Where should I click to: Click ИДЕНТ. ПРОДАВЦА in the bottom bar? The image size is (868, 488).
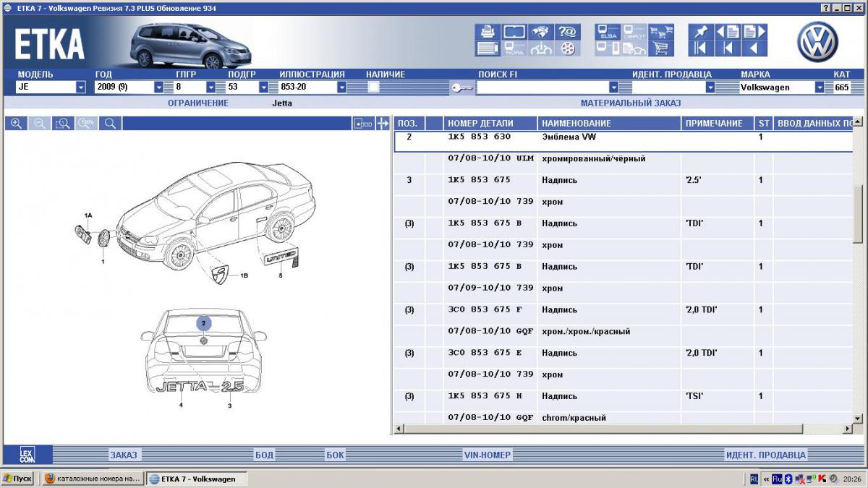pyautogui.click(x=765, y=455)
